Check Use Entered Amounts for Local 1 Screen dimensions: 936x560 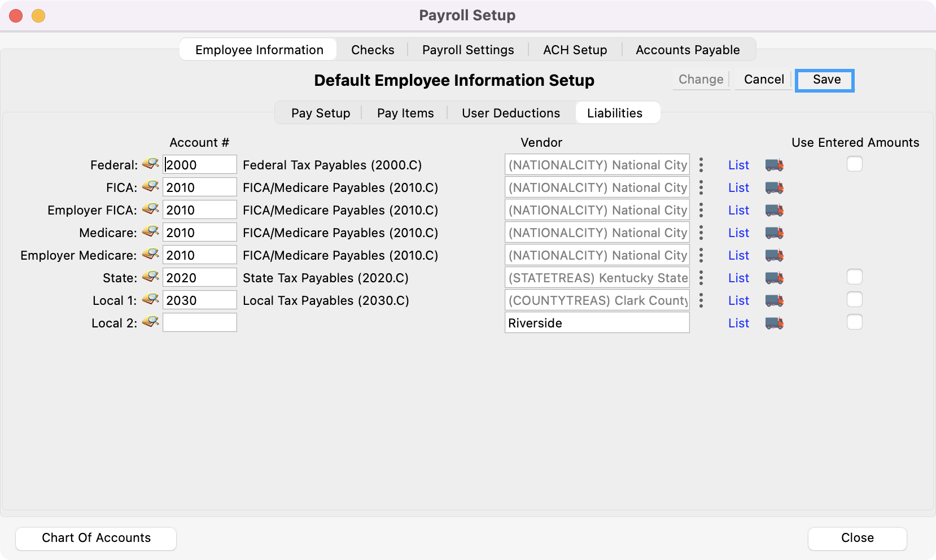coord(854,300)
